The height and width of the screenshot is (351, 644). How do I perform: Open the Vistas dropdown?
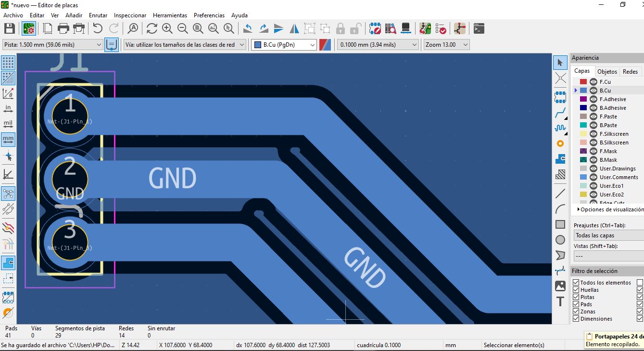(609, 256)
